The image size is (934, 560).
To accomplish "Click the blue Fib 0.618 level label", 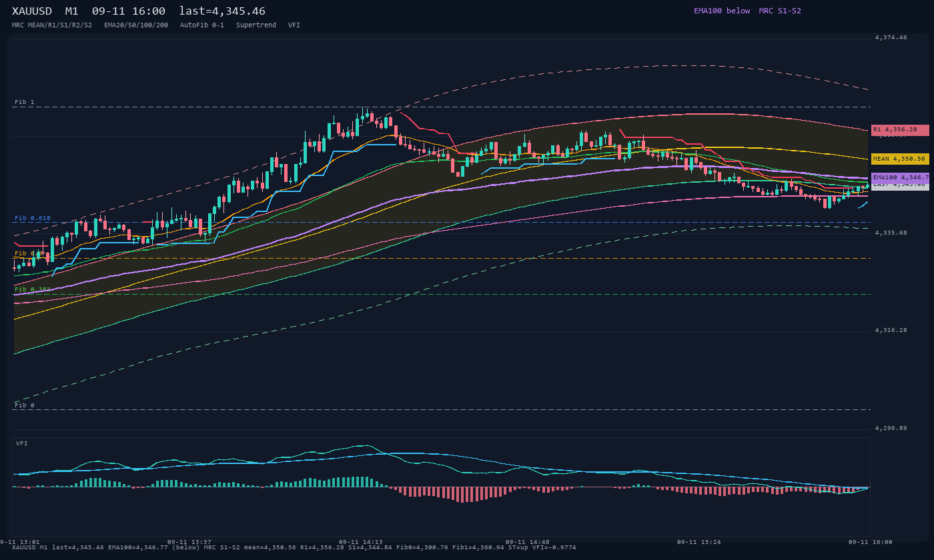I will click(x=33, y=218).
